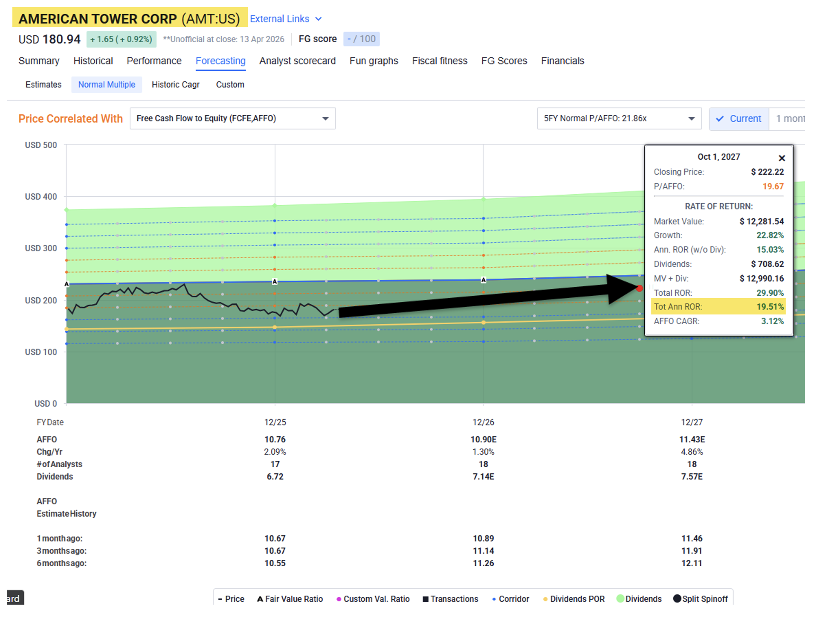This screenshot has width=840, height=623.
Task: Switch to the 1 month view toggle
Action: point(790,119)
